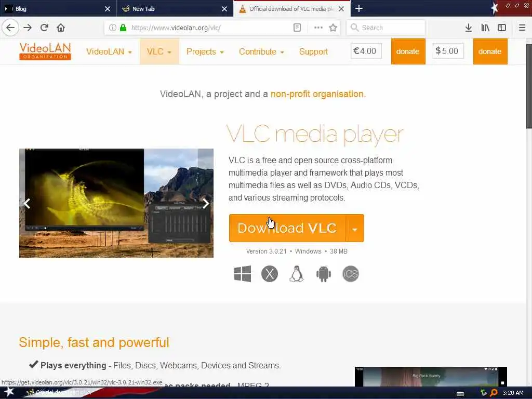This screenshot has width=532, height=399.
Task: Bookmark this page with the star icon
Action: [333, 28]
